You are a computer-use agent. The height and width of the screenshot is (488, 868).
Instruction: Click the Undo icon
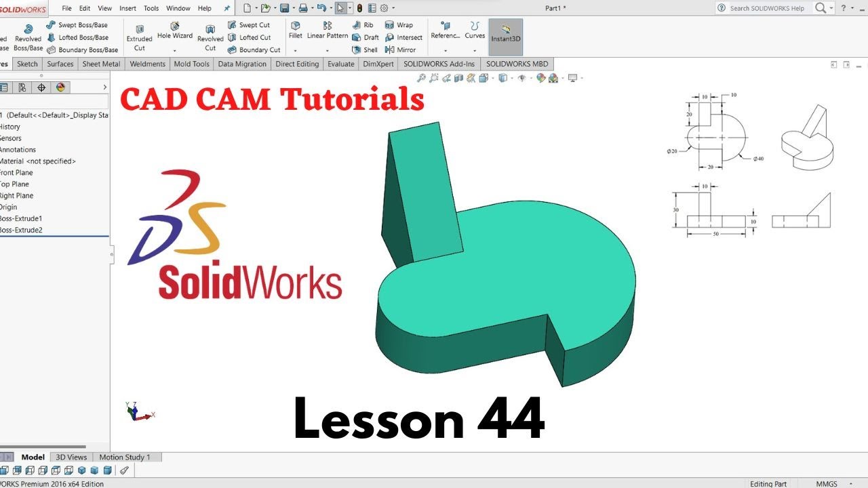pyautogui.click(x=322, y=8)
